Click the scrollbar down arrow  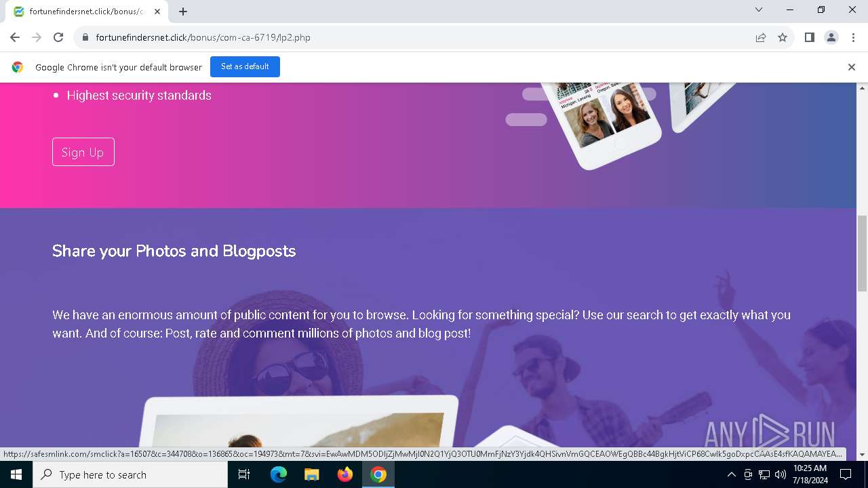pyautogui.click(x=862, y=455)
